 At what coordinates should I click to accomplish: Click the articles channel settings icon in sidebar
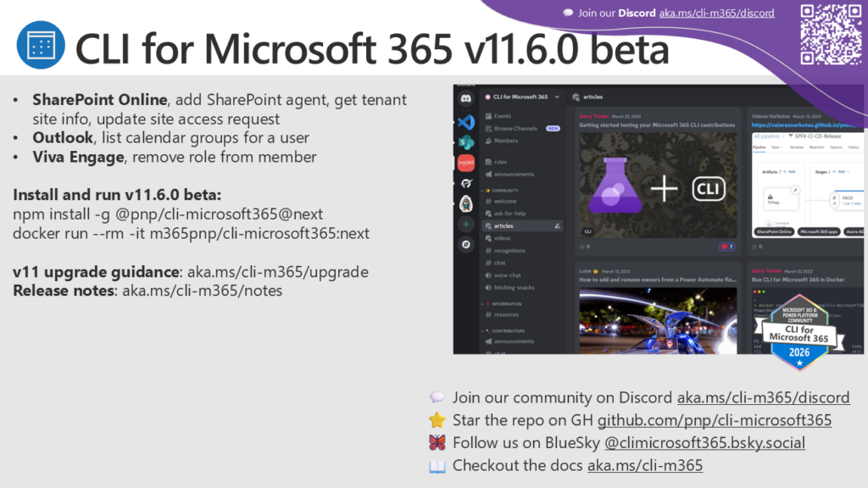coord(557,225)
